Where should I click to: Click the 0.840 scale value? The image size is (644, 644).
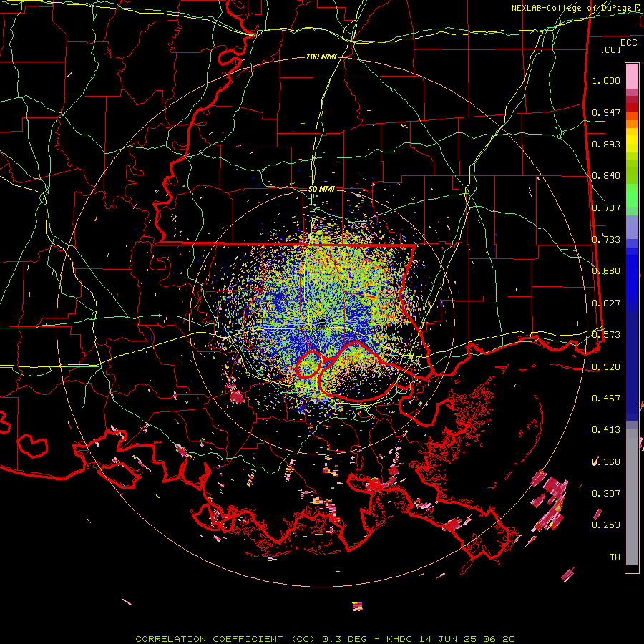(606, 176)
